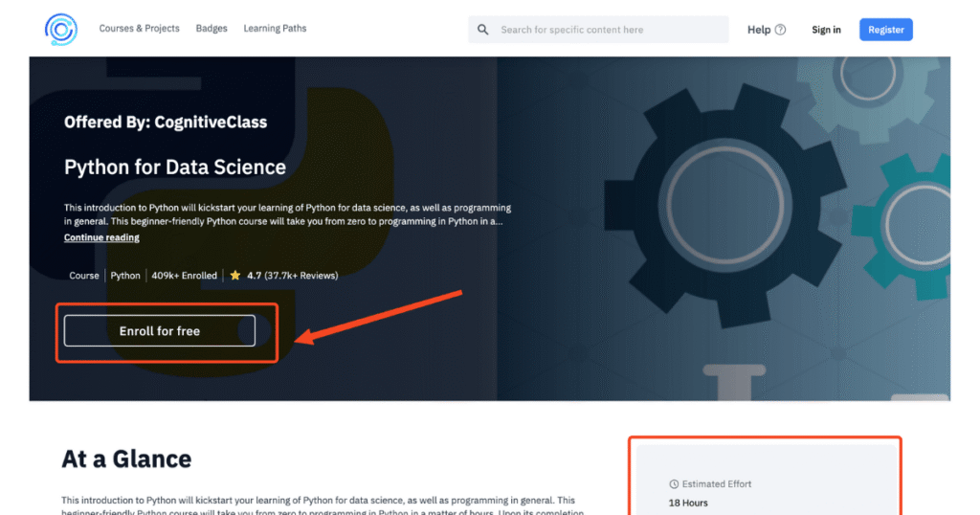Click the Help question mark icon
The width and height of the screenshot is (980, 515).
coord(780,30)
